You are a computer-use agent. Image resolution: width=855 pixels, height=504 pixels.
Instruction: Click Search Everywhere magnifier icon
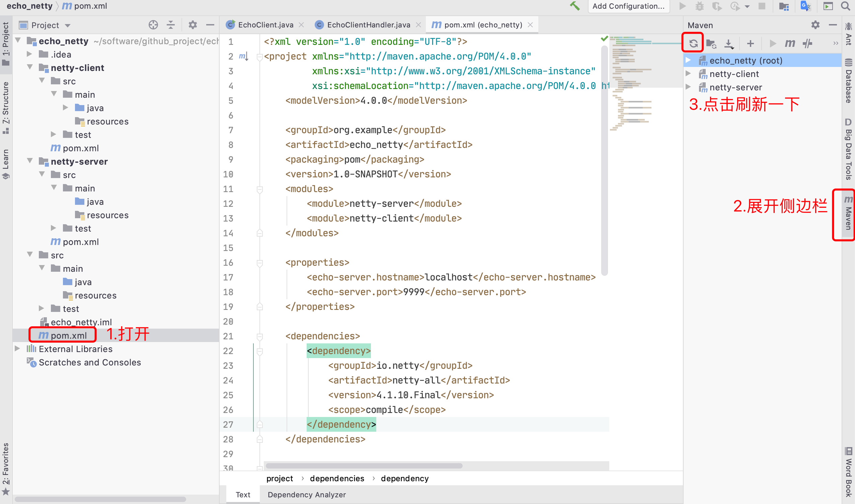846,6
